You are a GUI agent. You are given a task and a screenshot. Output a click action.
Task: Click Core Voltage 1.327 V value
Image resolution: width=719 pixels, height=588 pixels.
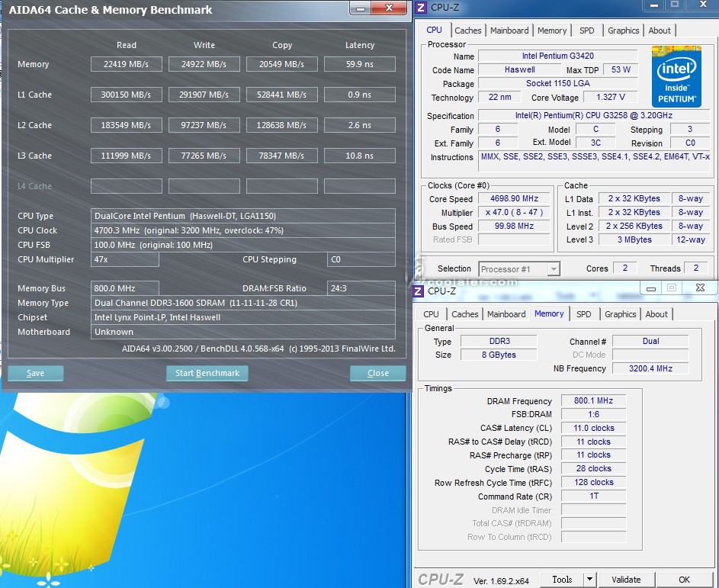click(610, 97)
